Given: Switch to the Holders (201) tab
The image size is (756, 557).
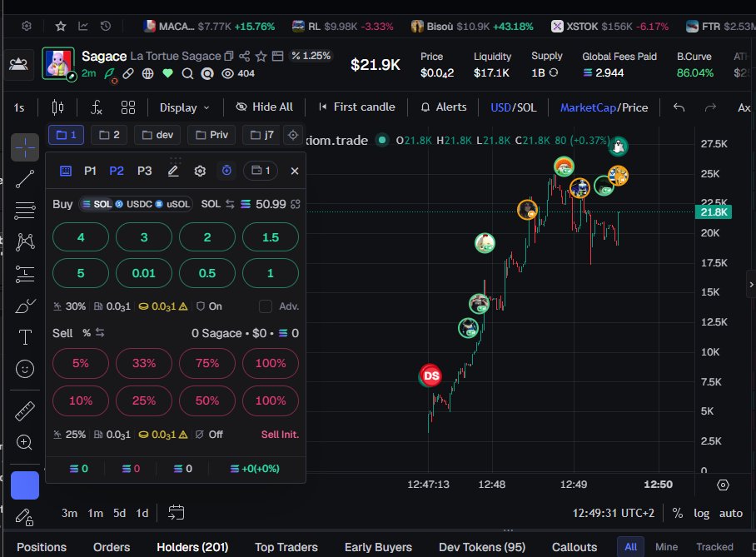Looking at the screenshot, I should click(x=192, y=547).
